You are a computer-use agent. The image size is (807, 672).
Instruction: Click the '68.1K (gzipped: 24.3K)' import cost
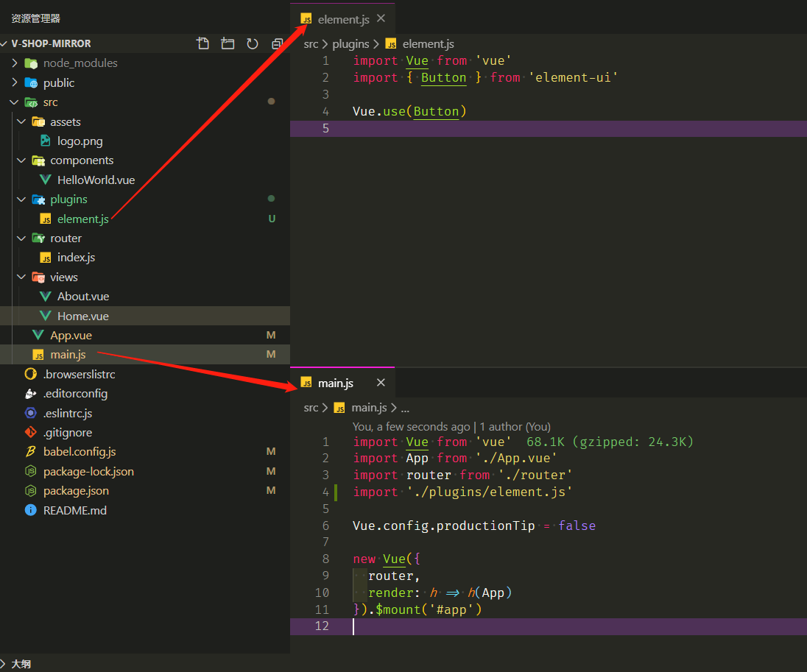[610, 442]
